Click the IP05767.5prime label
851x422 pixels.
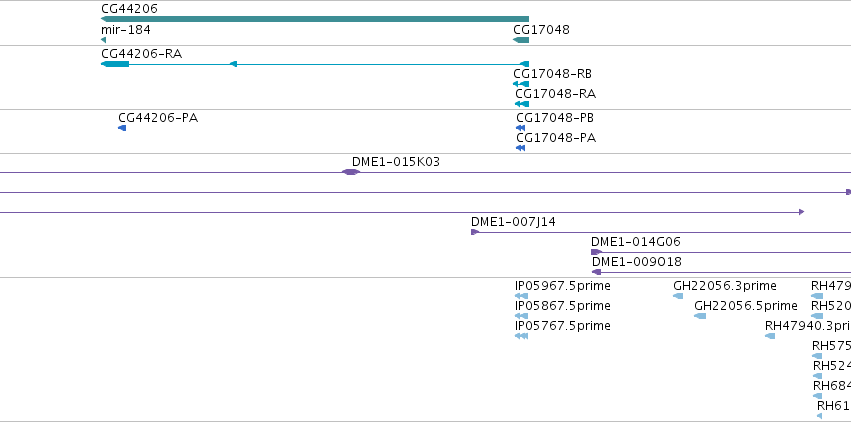563,326
